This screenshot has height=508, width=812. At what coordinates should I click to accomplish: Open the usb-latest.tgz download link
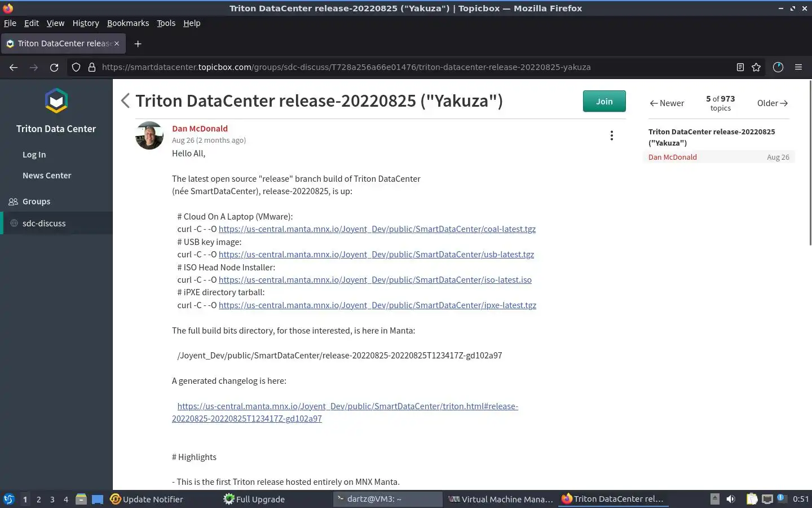[x=376, y=255]
